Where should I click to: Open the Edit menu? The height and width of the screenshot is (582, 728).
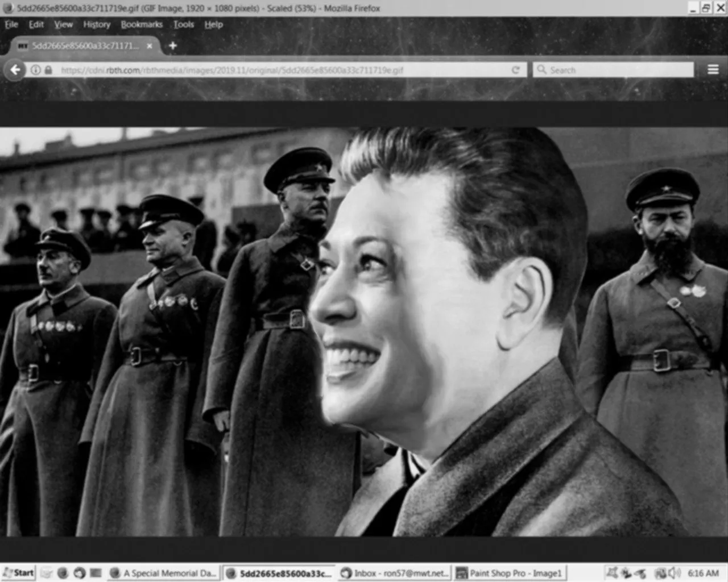[x=36, y=24]
